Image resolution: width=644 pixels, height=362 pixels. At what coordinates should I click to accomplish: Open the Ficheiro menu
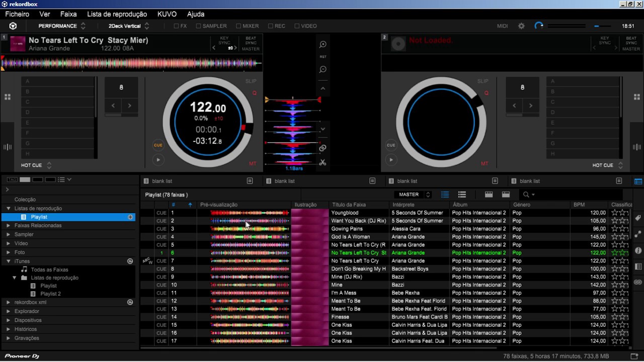click(17, 14)
